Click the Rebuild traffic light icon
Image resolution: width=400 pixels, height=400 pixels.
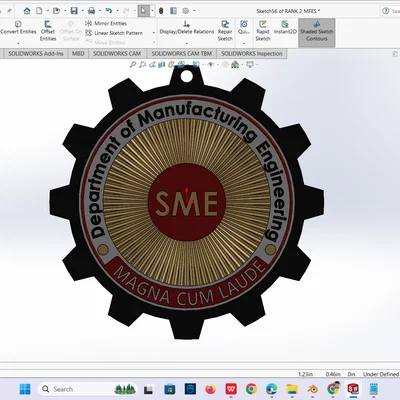pyautogui.click(x=161, y=11)
